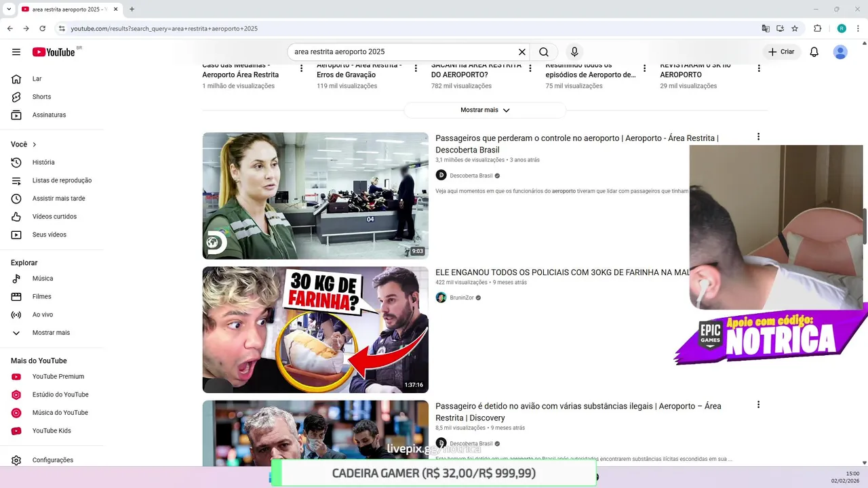Click the Ao vivo icon

click(16, 314)
